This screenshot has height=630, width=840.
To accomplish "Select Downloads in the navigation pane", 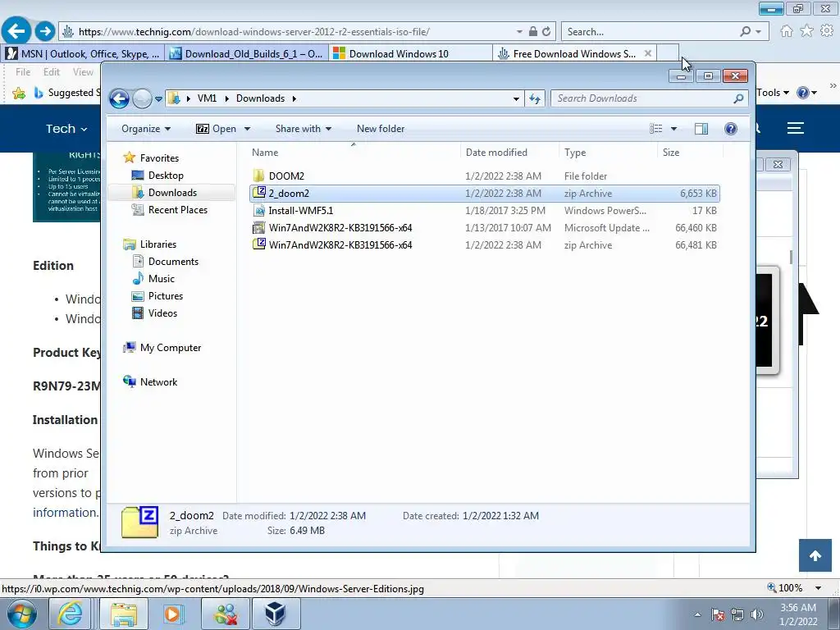I will coord(172,192).
